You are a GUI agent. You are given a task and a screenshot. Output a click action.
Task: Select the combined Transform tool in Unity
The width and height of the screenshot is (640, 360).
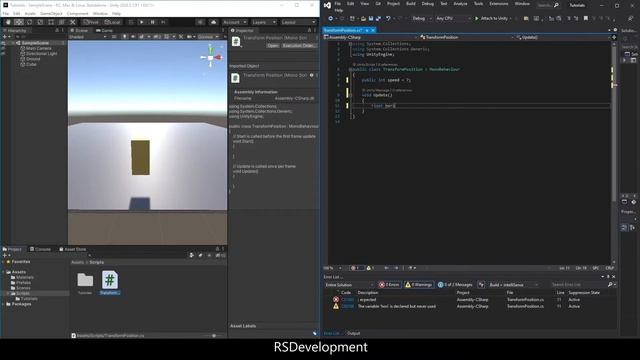coord(61,22)
